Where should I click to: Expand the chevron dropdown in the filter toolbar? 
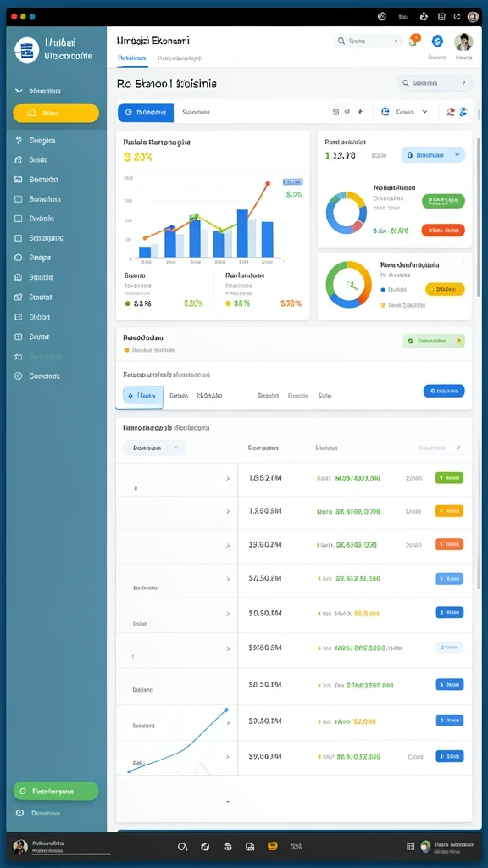(425, 112)
